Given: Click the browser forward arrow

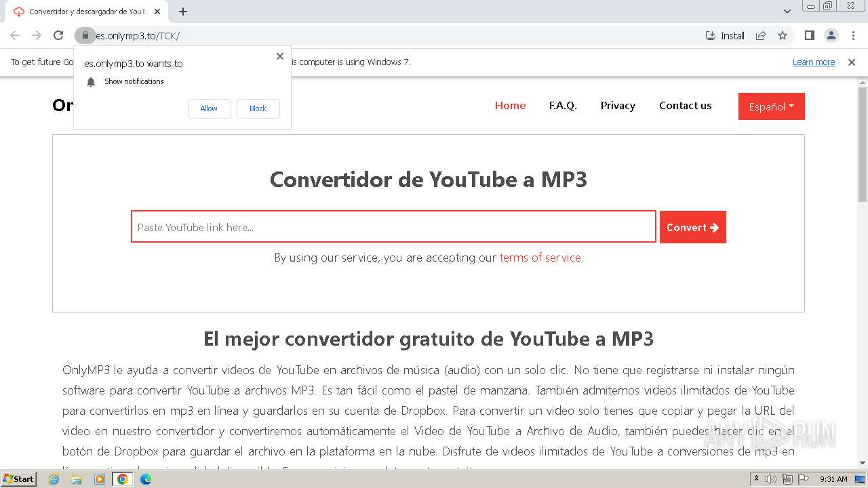Looking at the screenshot, I should tap(37, 35).
